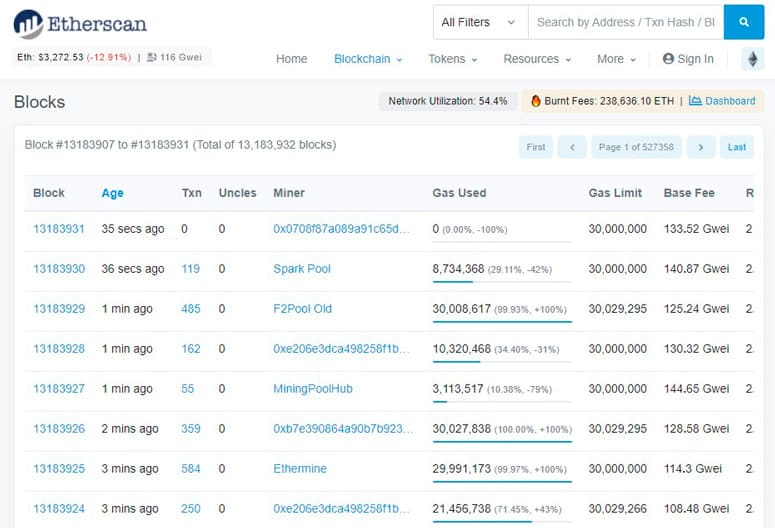This screenshot has height=528, width=775.
Task: Open the Spark Pool miner link
Action: pos(302,269)
